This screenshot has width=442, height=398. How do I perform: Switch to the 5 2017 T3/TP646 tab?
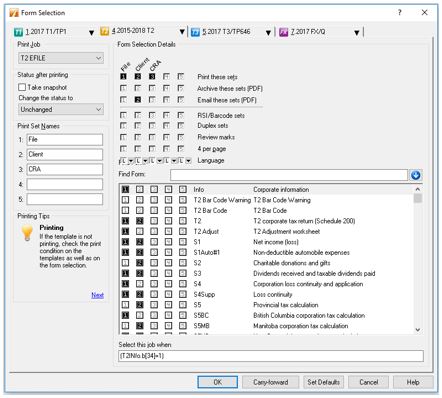click(x=226, y=32)
